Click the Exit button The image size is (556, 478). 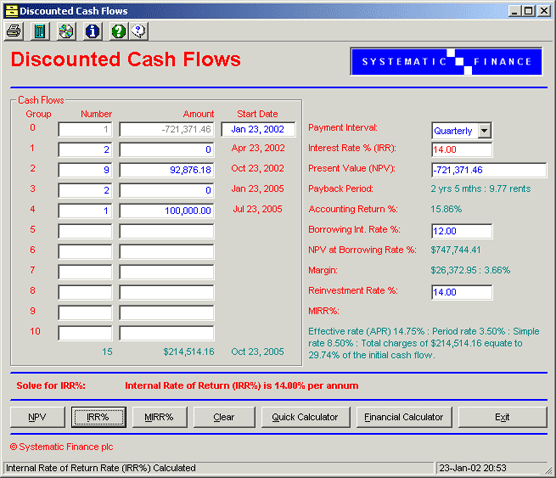coord(502,417)
